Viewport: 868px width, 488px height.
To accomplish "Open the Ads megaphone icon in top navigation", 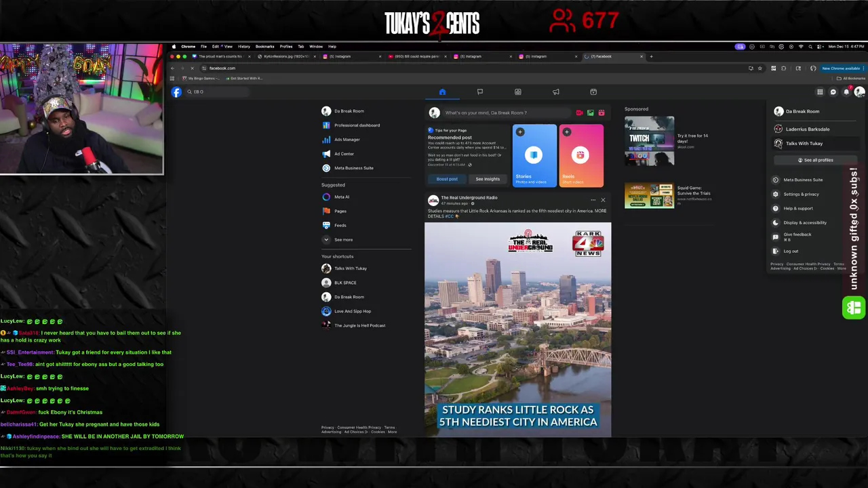I will pyautogui.click(x=555, y=92).
